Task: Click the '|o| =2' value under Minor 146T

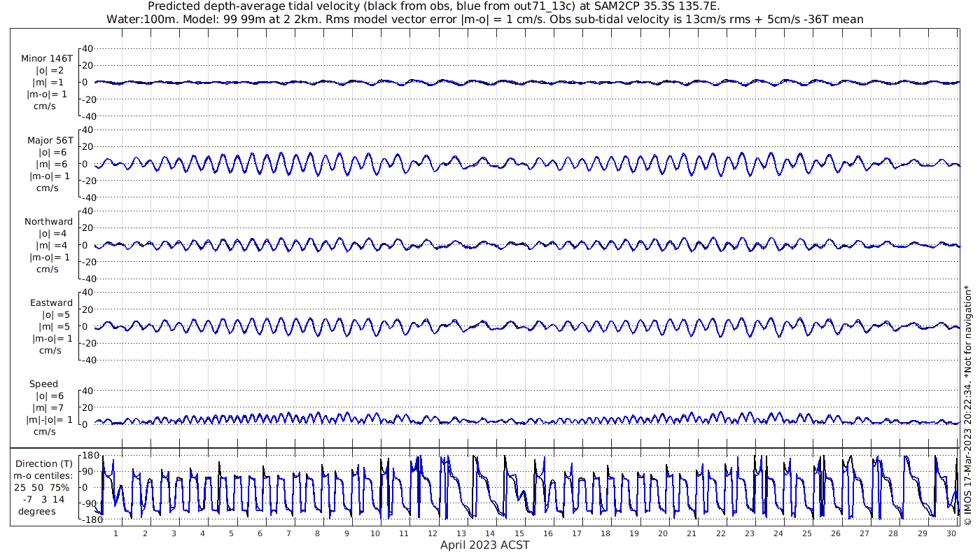Action: point(50,71)
